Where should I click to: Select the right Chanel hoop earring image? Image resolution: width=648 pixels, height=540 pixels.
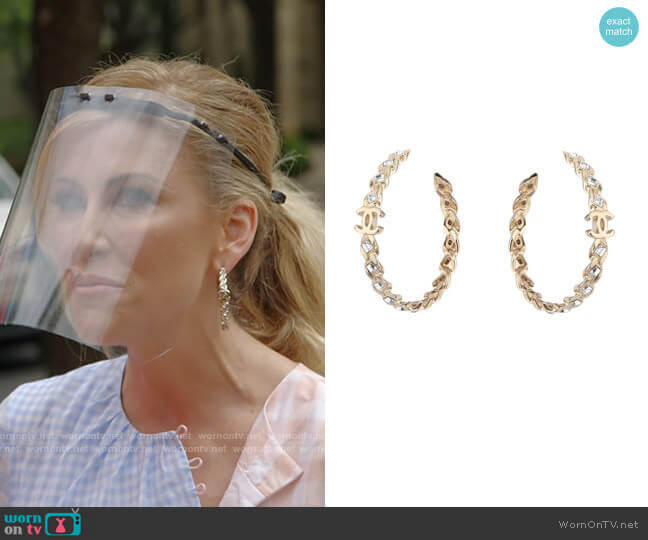562,232
